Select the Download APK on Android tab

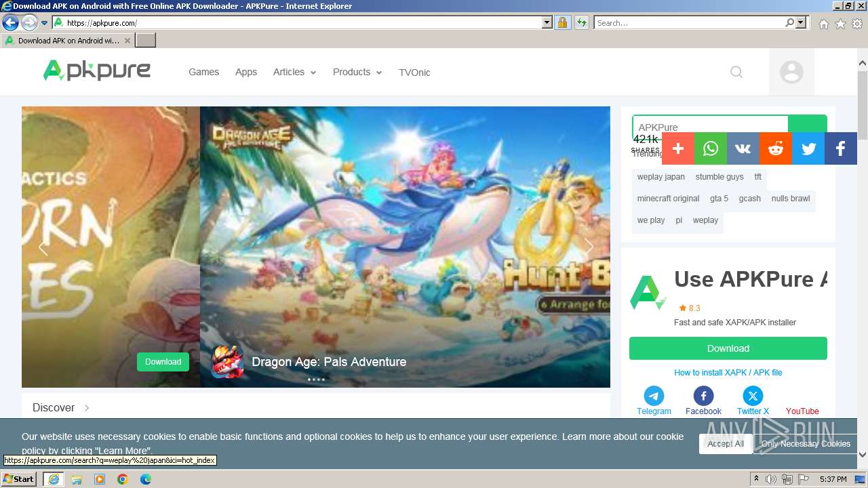click(68, 41)
